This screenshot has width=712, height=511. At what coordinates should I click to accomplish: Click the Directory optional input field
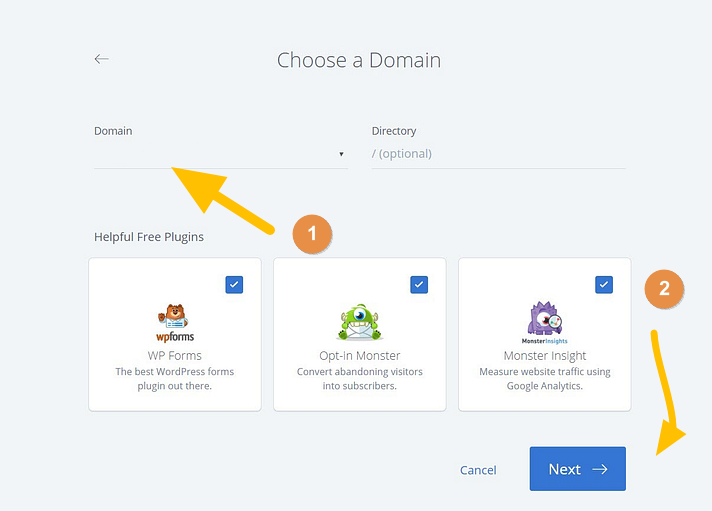click(498, 154)
